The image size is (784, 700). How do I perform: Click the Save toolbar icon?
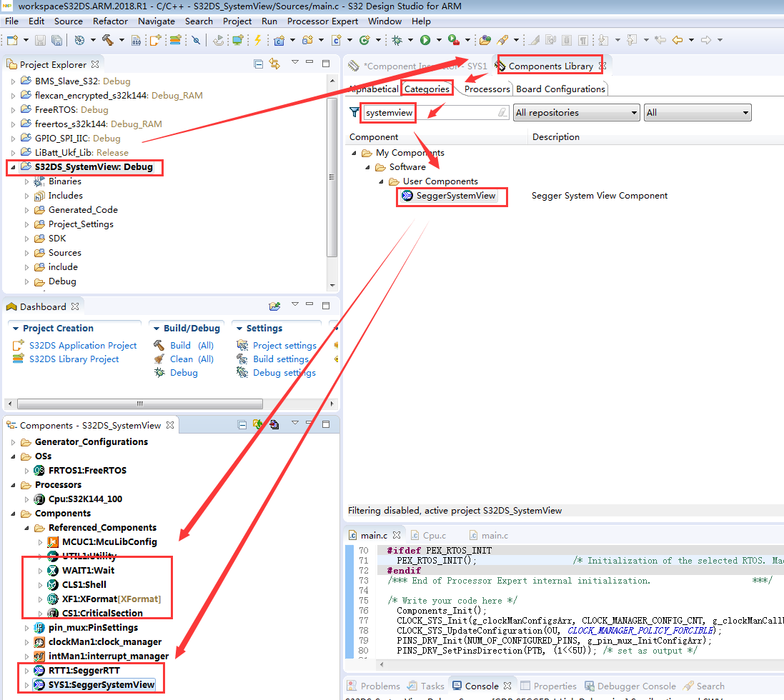click(x=39, y=40)
